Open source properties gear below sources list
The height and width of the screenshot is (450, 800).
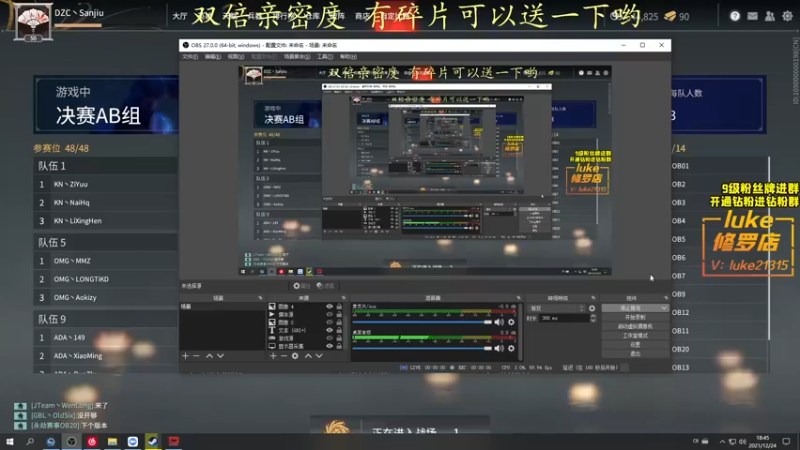tap(295, 356)
